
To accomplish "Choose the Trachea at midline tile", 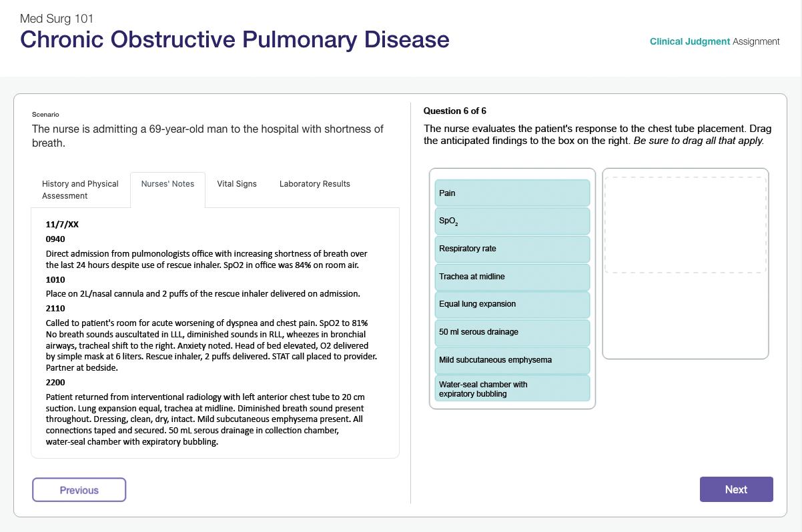I will (512, 277).
